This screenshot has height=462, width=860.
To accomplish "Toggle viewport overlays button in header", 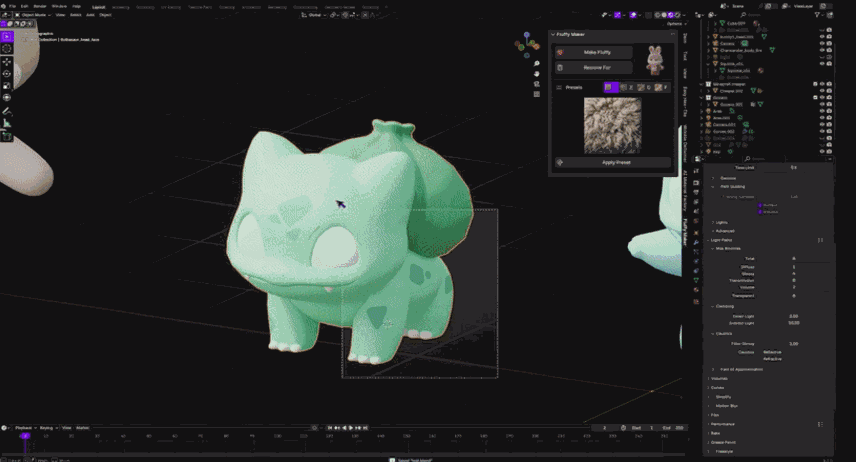I will click(633, 15).
